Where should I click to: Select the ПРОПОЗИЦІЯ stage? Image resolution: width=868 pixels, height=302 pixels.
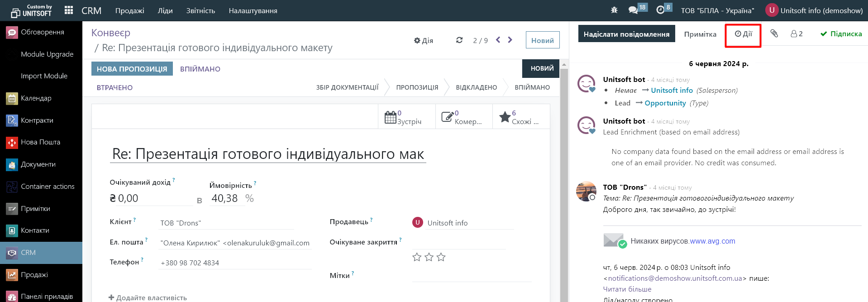click(x=417, y=87)
